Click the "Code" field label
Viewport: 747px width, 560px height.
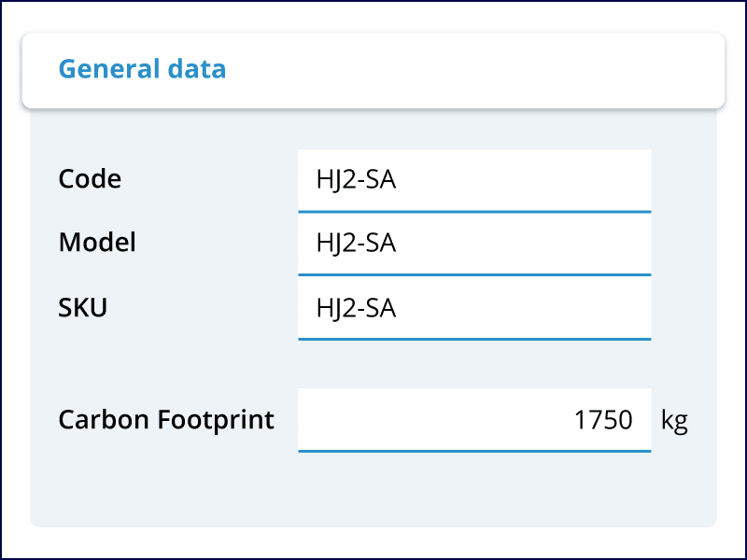[x=90, y=178]
